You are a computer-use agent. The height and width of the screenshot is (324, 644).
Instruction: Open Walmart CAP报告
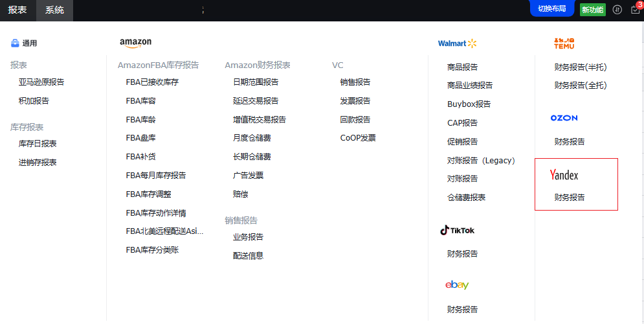tap(463, 123)
